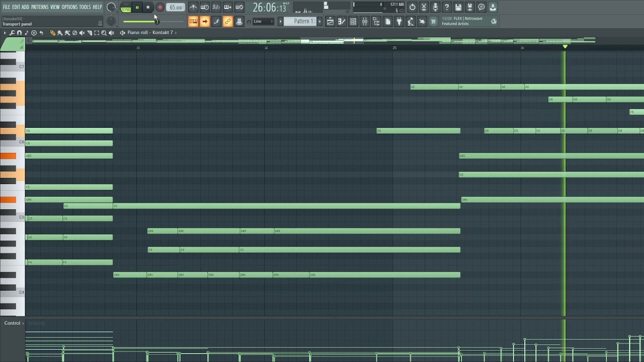Open the FILE menu
The image size is (644, 362).
tap(7, 7)
